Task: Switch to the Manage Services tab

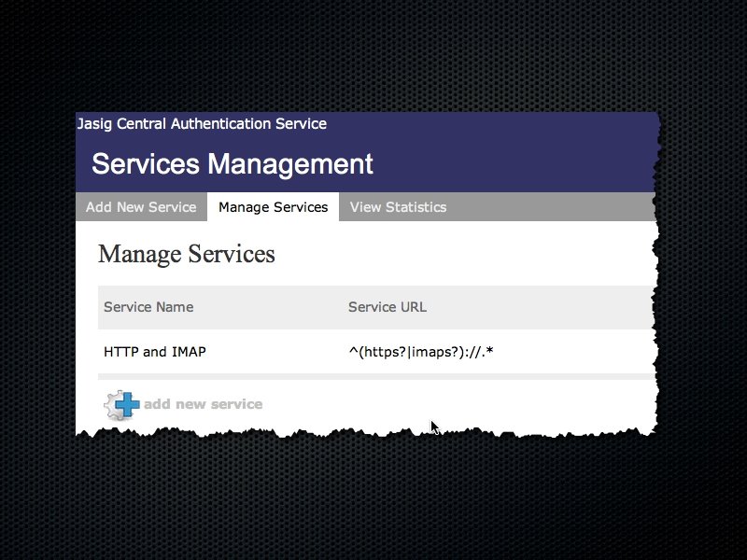Action: (x=273, y=207)
